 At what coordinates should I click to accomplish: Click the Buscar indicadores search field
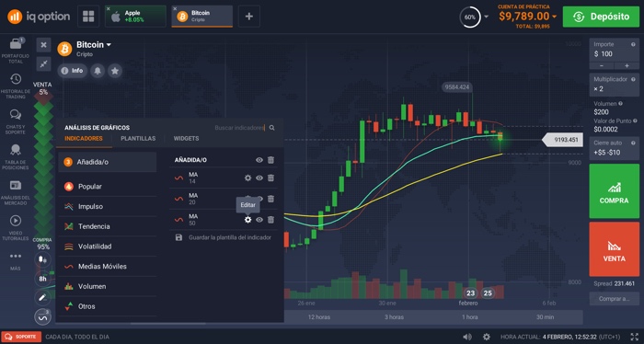[x=239, y=128]
